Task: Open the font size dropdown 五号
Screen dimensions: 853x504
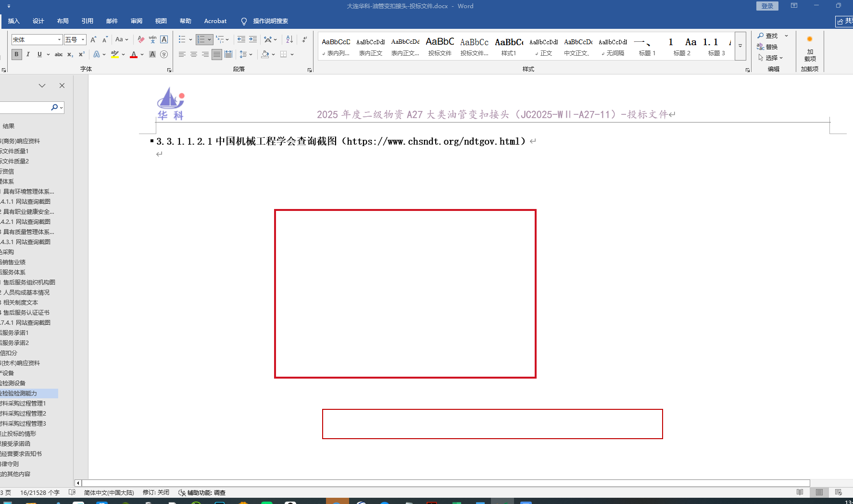Action: coord(75,39)
